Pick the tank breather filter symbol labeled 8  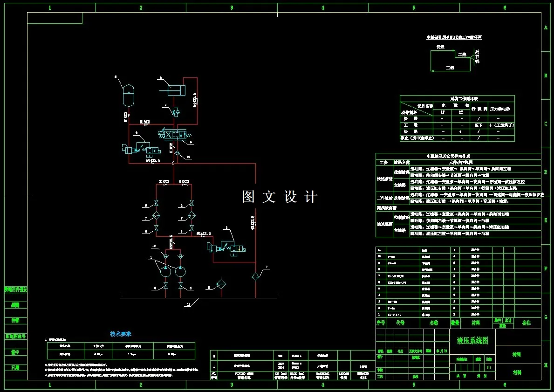[221, 284]
